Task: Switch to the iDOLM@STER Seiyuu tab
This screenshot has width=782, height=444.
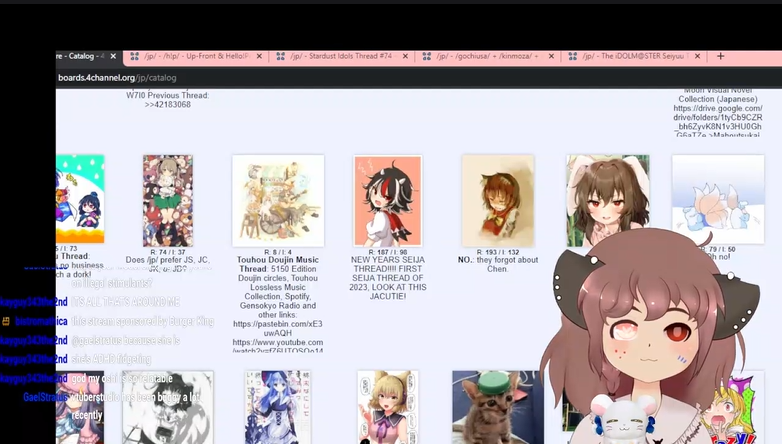Action: pyautogui.click(x=634, y=57)
